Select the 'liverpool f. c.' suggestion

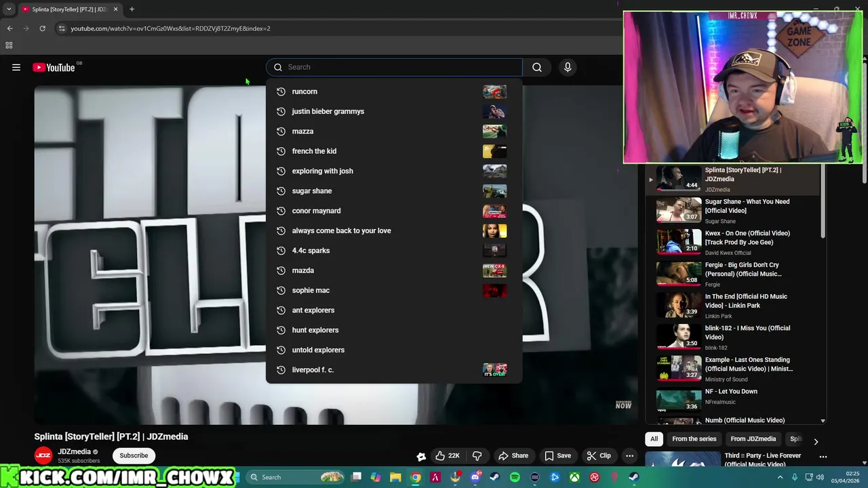[394, 369]
